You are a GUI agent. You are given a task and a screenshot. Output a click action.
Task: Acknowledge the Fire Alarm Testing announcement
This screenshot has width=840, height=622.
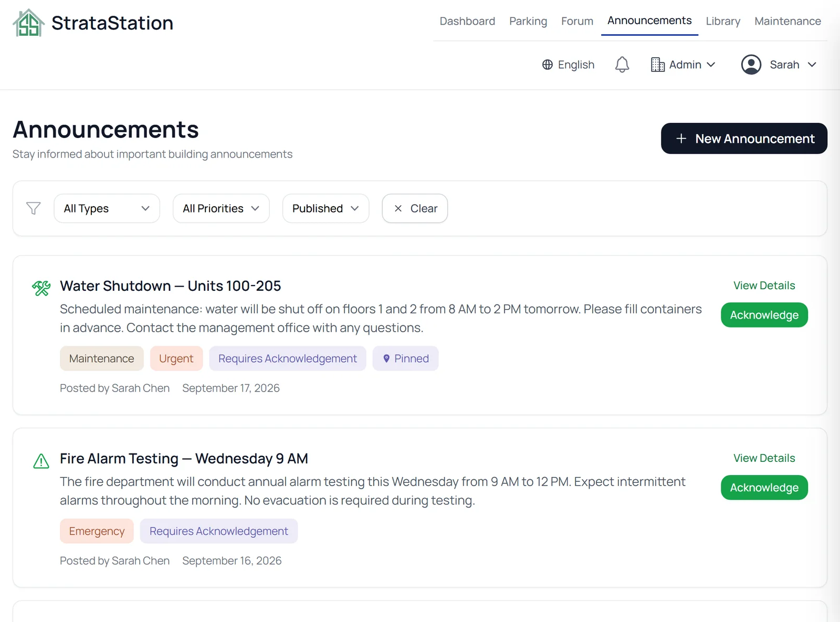coord(764,488)
